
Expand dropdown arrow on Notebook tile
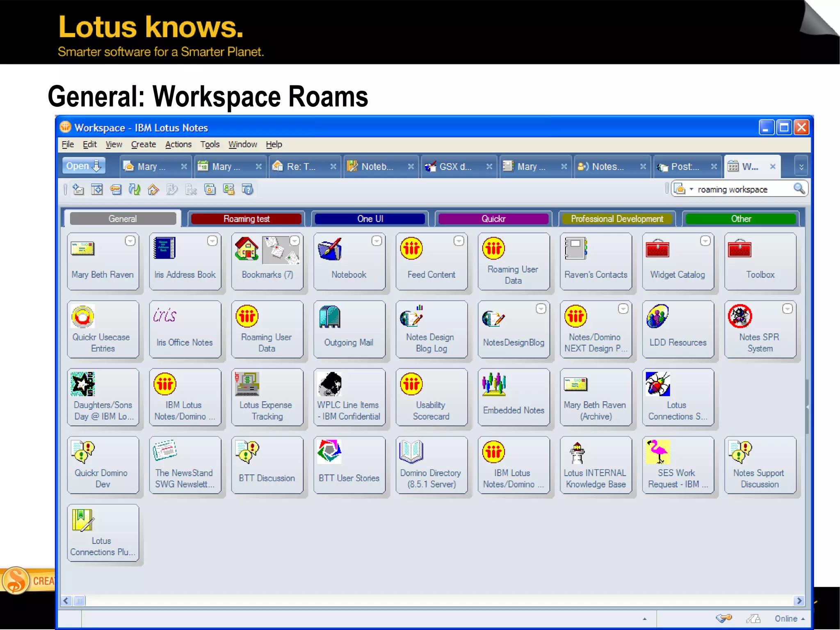tap(377, 241)
